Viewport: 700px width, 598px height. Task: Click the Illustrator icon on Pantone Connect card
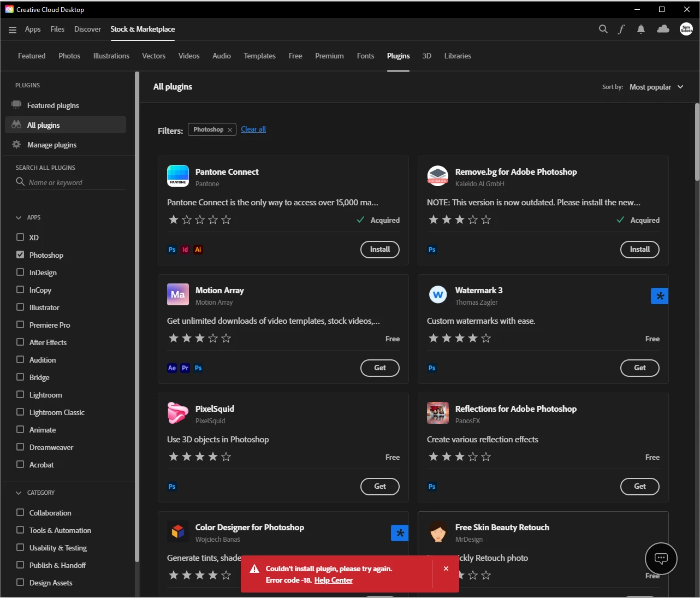pos(198,250)
